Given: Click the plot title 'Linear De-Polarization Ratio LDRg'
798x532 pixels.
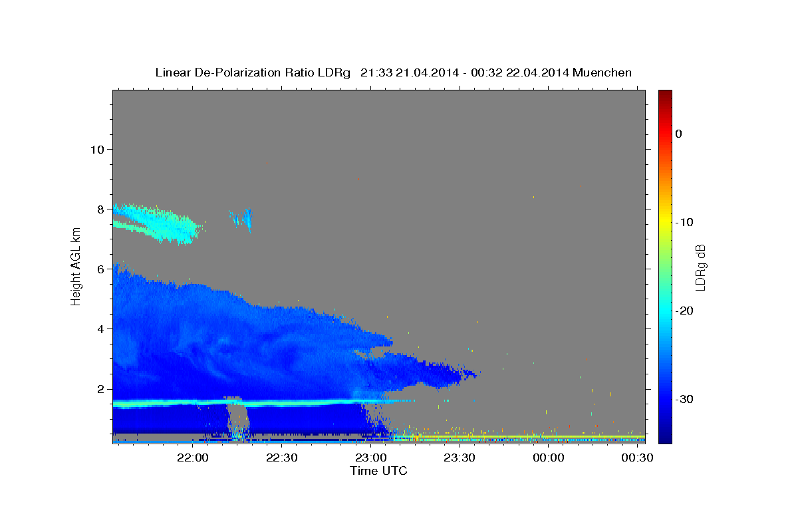Looking at the screenshot, I should click(253, 72).
